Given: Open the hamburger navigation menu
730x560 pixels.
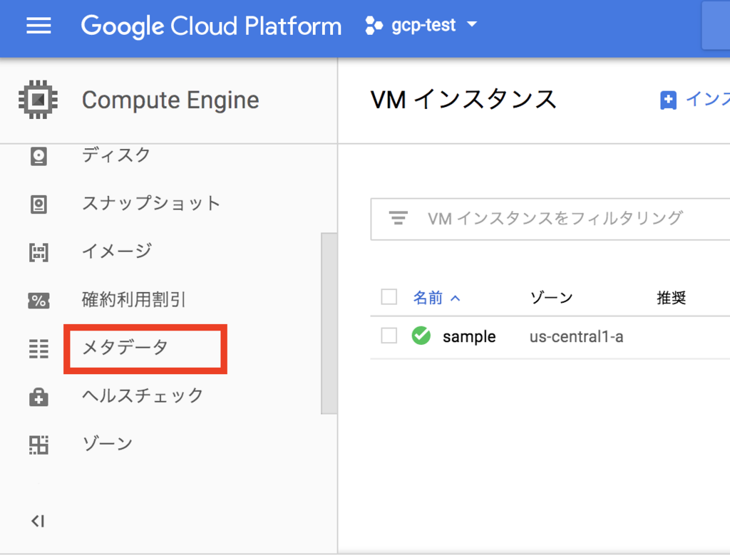Looking at the screenshot, I should 38,26.
